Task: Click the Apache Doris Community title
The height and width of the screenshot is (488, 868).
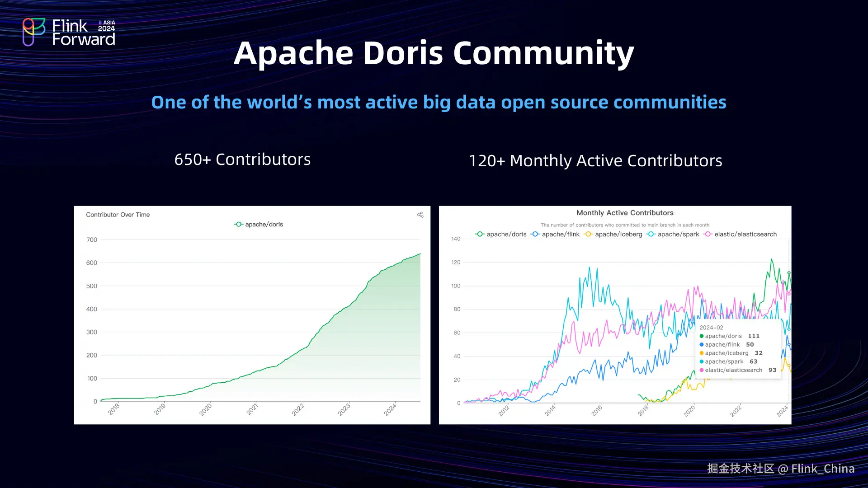Action: [434, 53]
